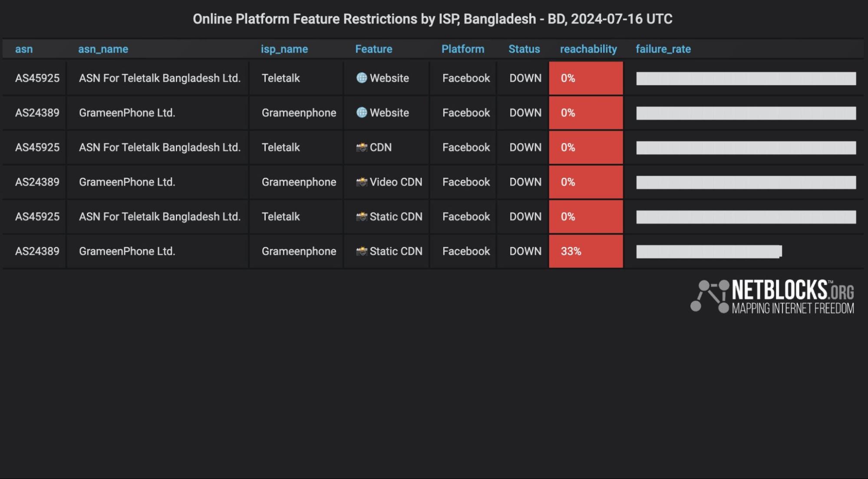Sort by the reachability column header
This screenshot has width=868, height=479.
588,49
